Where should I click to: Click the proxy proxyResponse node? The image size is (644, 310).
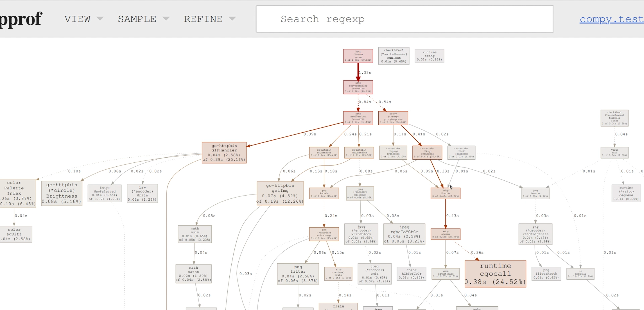click(393, 118)
